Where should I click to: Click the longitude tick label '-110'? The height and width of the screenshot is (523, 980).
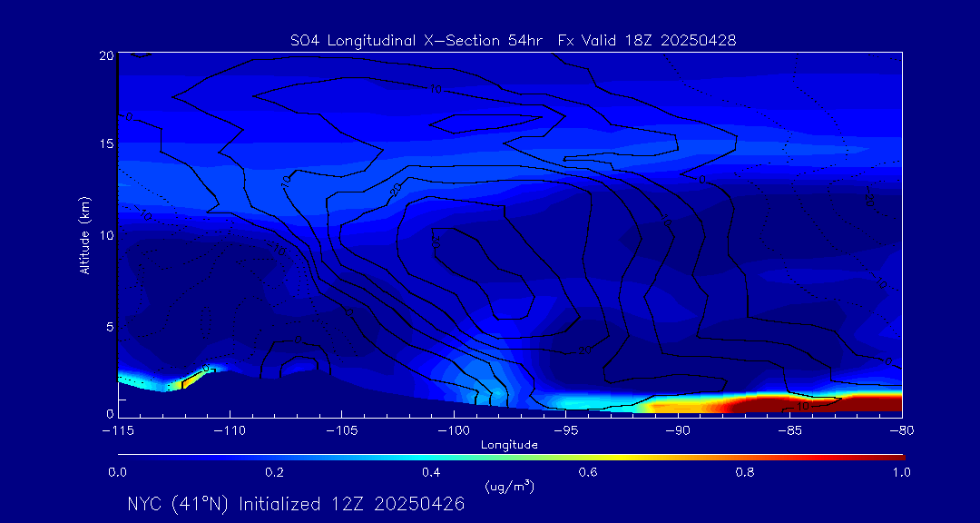(x=230, y=431)
